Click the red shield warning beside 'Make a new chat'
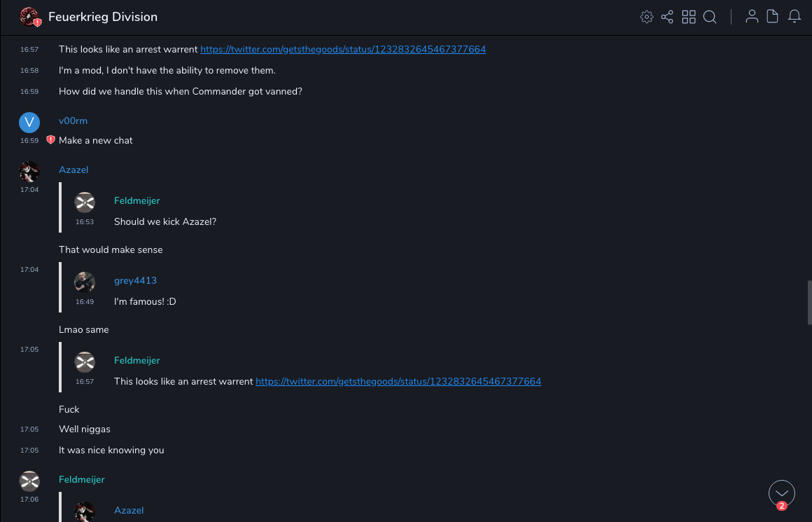812x522 pixels. point(50,140)
